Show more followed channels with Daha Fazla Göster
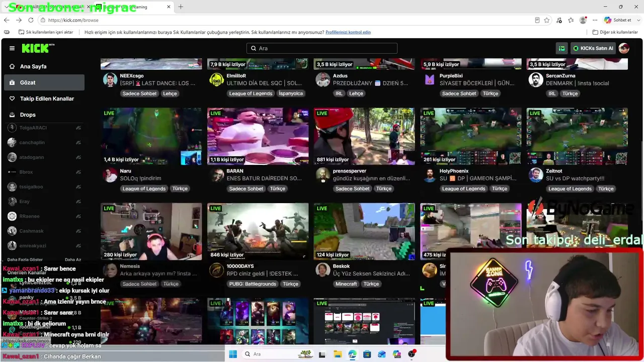 tap(25, 259)
